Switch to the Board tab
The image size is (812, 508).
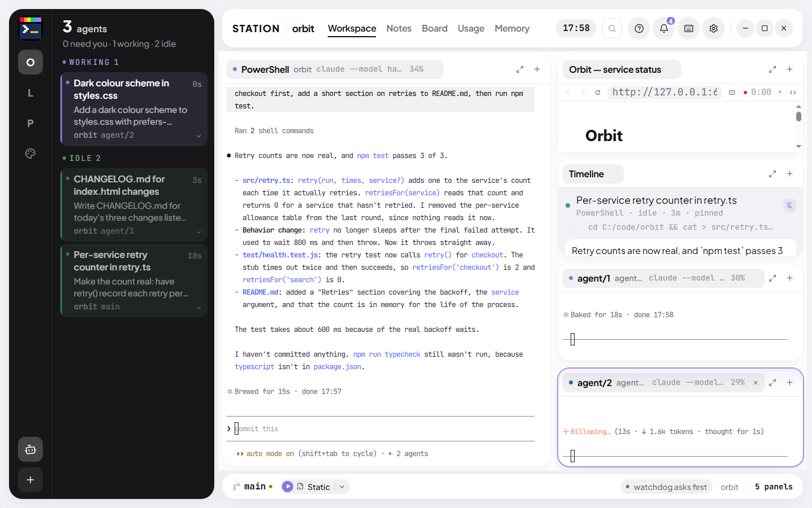[435, 28]
